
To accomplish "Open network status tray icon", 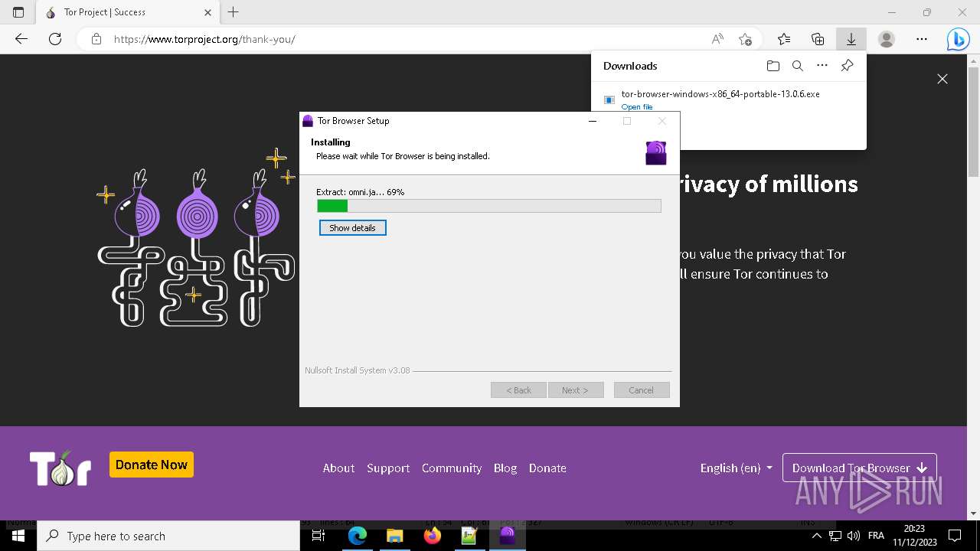I will click(x=835, y=536).
